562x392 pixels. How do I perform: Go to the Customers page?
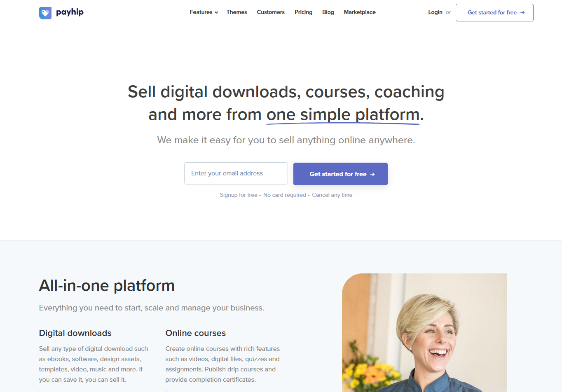pyautogui.click(x=271, y=12)
